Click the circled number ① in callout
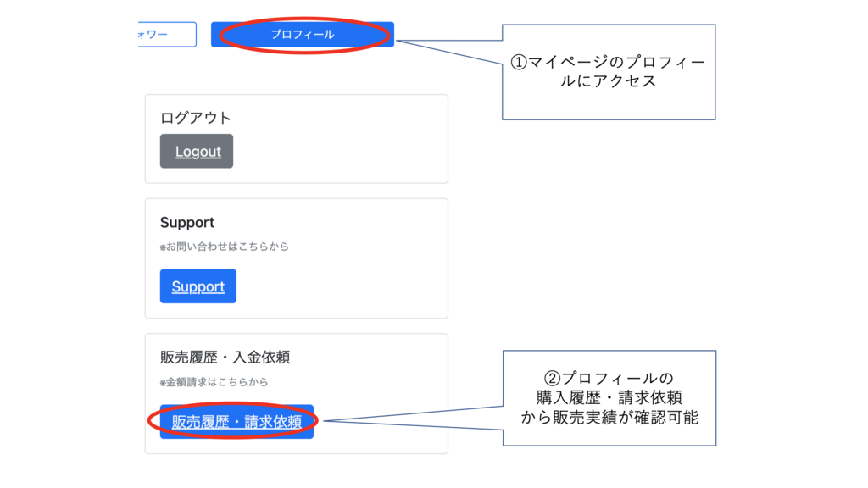Viewport: 868px width, 488px height. coord(518,63)
